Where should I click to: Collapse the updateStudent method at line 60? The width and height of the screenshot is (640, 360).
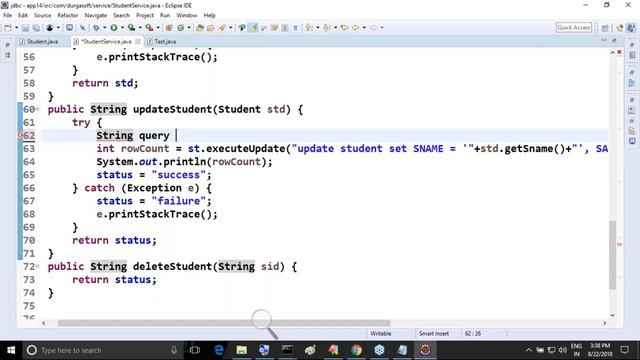pyautogui.click(x=38, y=109)
